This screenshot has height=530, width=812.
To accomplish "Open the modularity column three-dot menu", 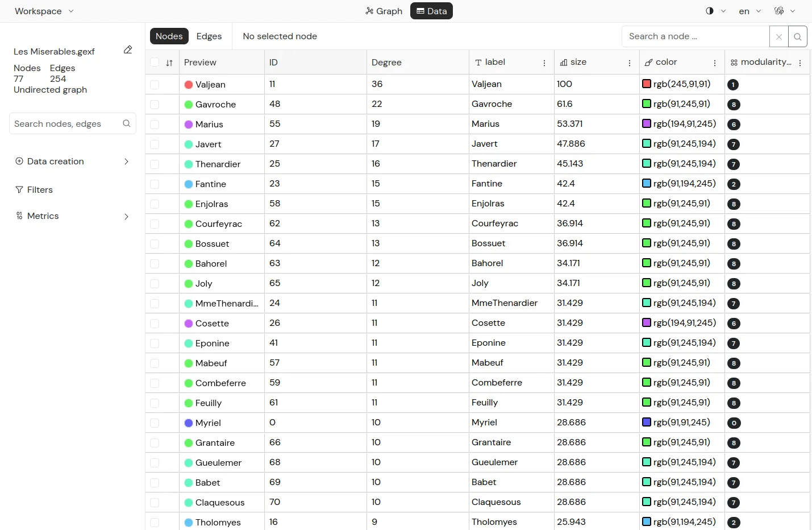I will (x=800, y=63).
